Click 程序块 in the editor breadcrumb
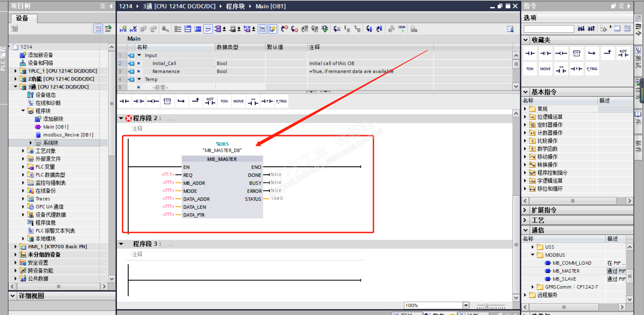Screen dimensions: 644x315 click(x=235, y=6)
